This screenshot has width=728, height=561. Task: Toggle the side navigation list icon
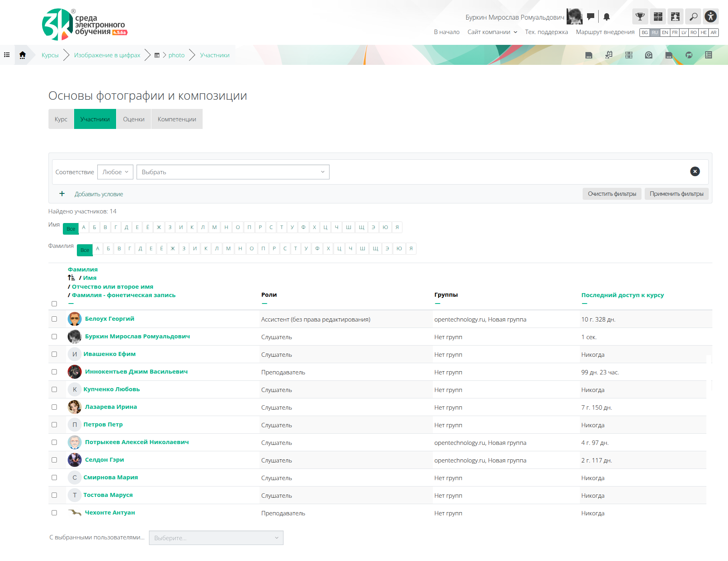pyautogui.click(x=7, y=55)
